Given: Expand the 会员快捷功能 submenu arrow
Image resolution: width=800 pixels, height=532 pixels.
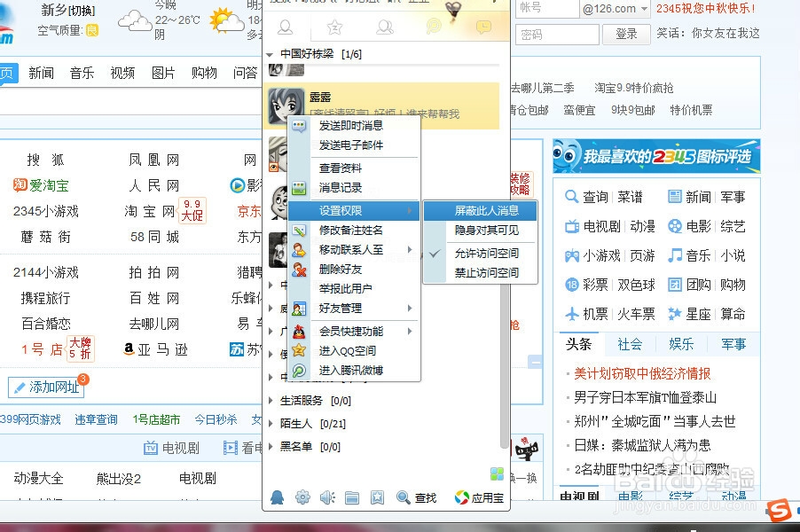Looking at the screenshot, I should 411,331.
